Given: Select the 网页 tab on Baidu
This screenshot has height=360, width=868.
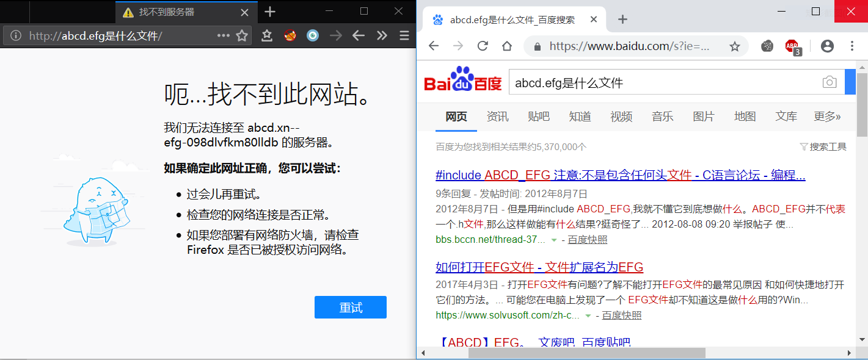Looking at the screenshot, I should [456, 117].
